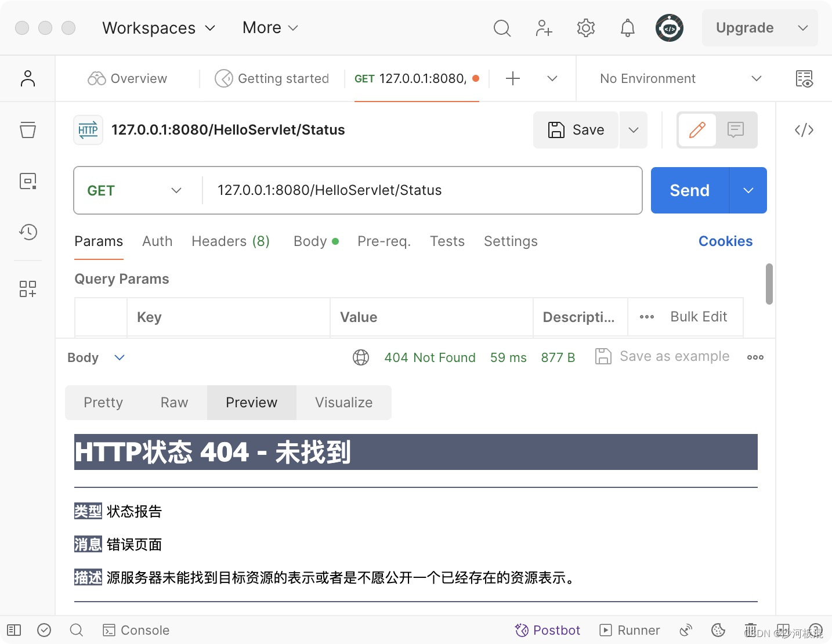This screenshot has height=644, width=832.
Task: Click the Send button
Action: tap(689, 190)
